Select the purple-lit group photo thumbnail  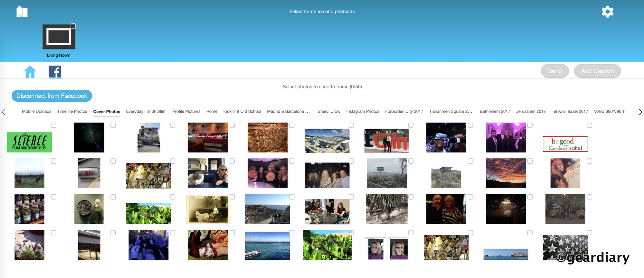[506, 137]
